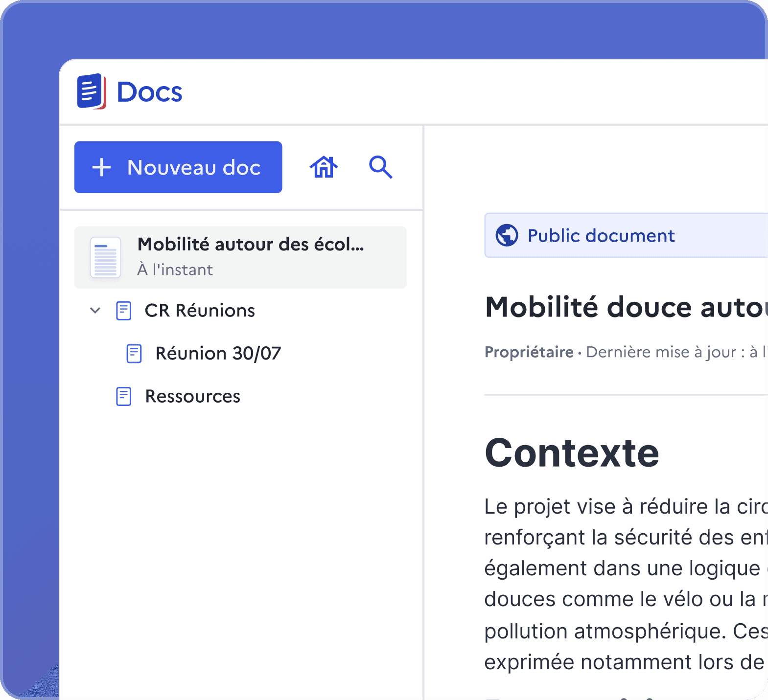Screen dimensions: 768x700
Task: Open search with the magnifying glass icon
Action: [x=380, y=167]
